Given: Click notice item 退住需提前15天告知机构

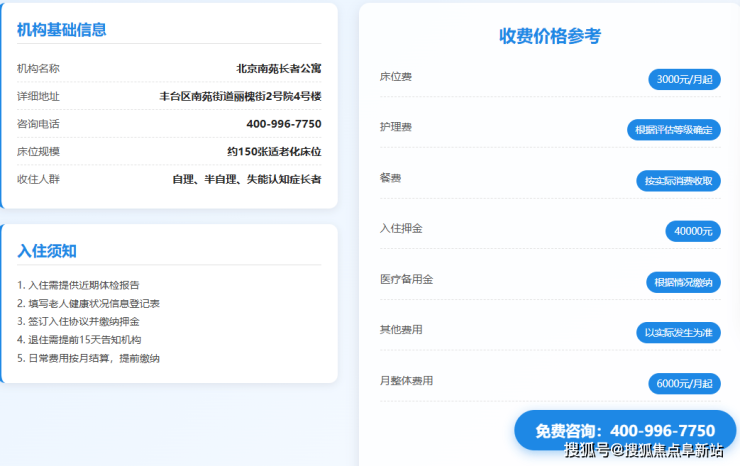Looking at the screenshot, I should (79, 340).
